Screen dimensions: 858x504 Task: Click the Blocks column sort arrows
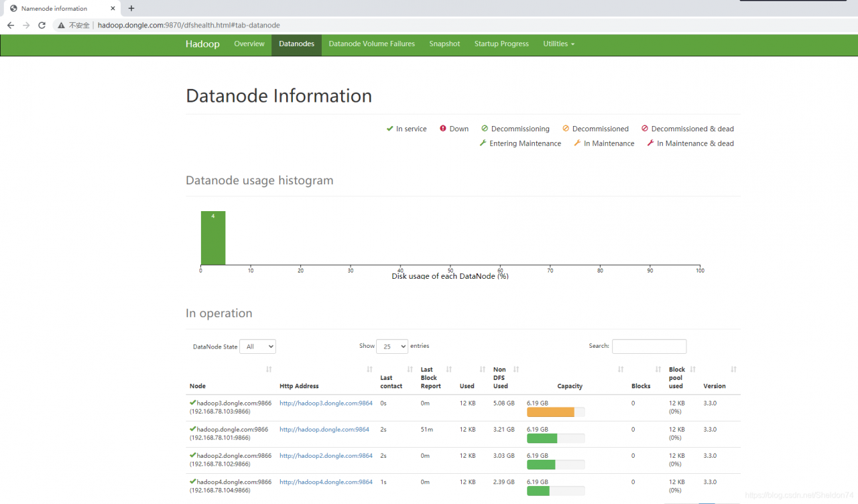coord(658,369)
